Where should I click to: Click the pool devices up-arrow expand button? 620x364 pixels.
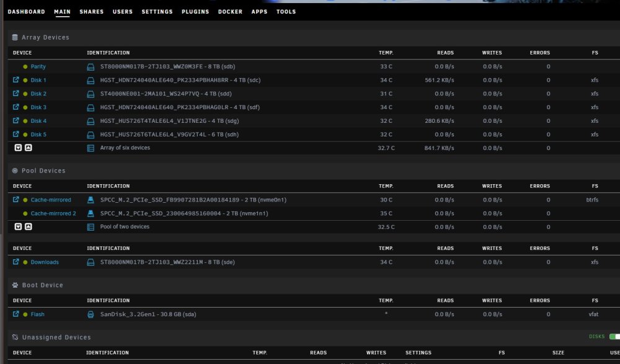pos(29,227)
